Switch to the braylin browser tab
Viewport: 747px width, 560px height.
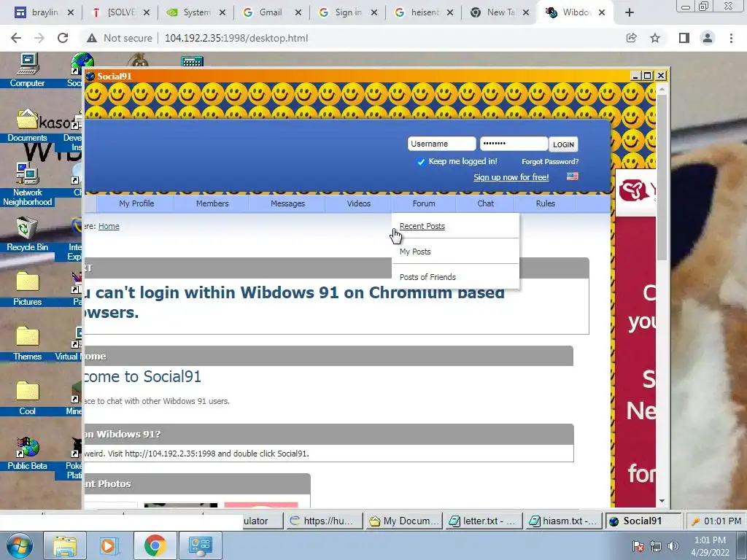point(44,12)
